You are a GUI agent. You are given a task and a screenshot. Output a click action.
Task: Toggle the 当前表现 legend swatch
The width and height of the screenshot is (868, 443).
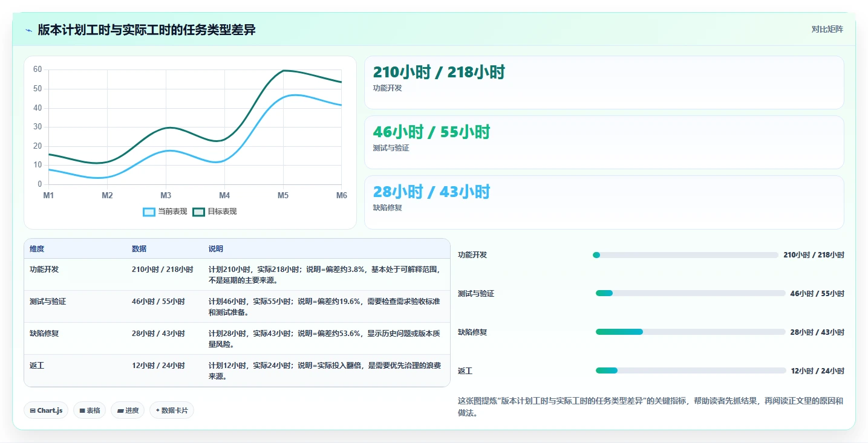click(x=149, y=212)
